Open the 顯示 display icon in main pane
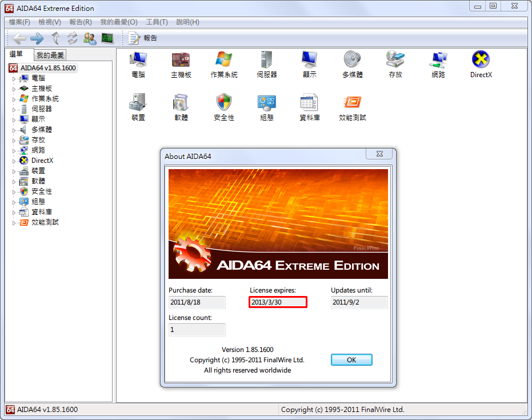532x420 pixels. [310, 65]
